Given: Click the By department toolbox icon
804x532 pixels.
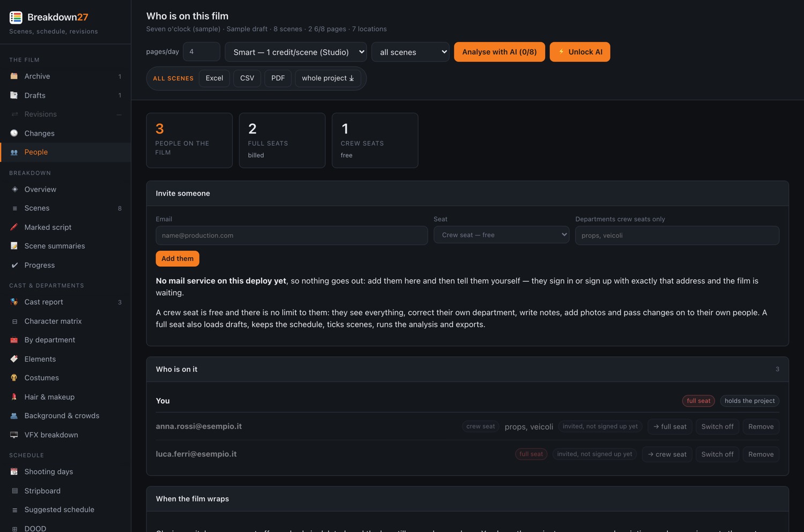Looking at the screenshot, I should tap(14, 340).
